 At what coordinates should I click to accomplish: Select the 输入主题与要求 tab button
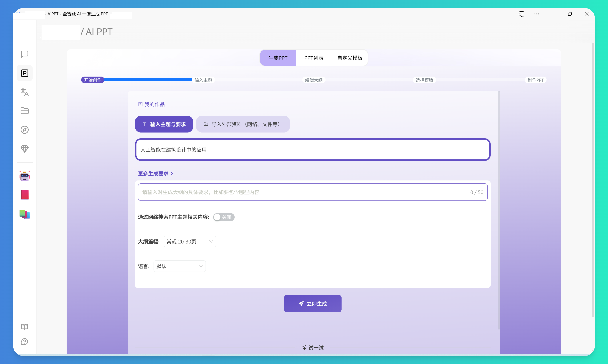click(164, 124)
